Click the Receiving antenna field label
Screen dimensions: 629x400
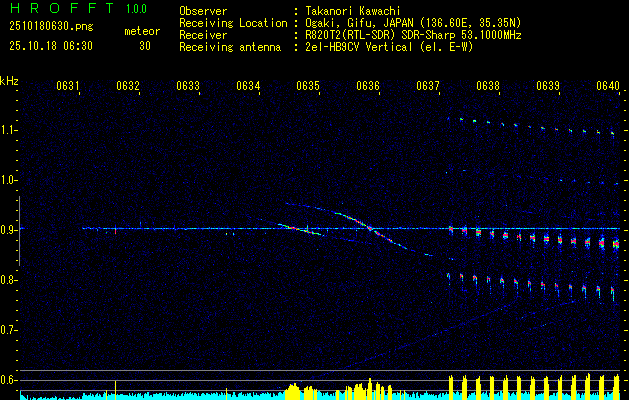(230, 47)
